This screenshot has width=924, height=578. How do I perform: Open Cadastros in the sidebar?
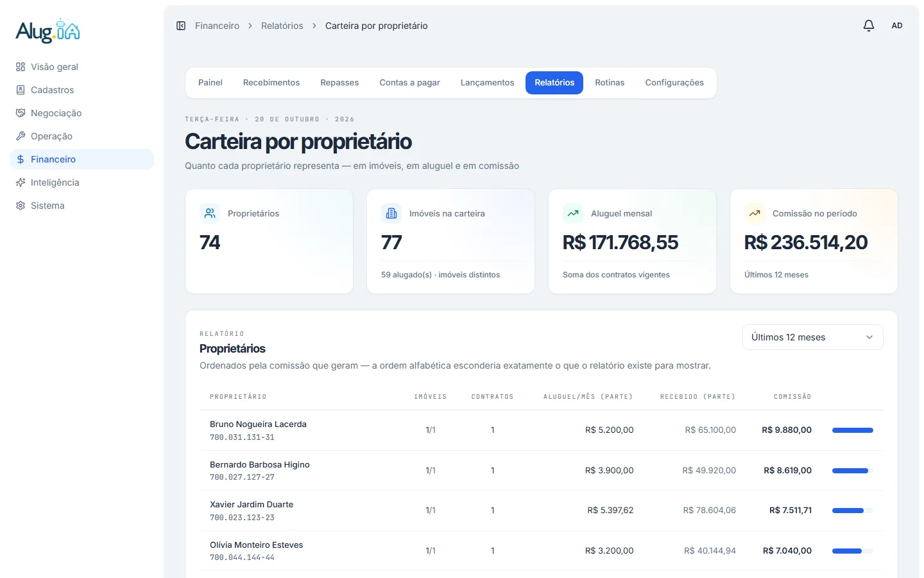pos(82,90)
